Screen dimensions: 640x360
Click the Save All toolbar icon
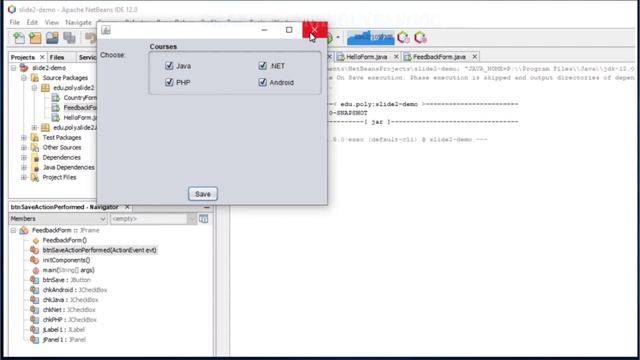[x=69, y=38]
